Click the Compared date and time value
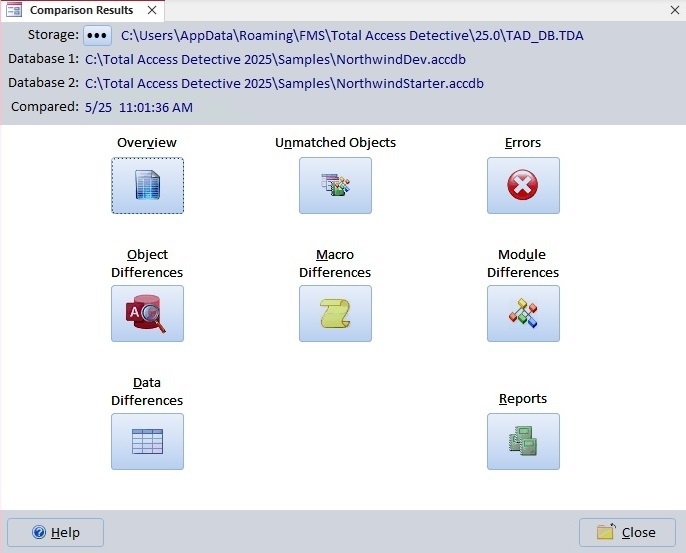 [139, 107]
